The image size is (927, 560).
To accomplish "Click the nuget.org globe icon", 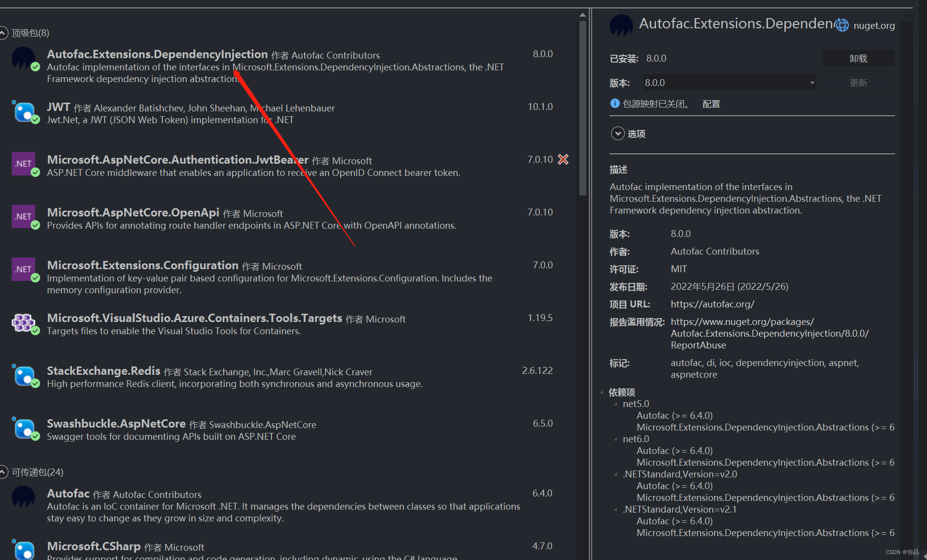I will pyautogui.click(x=842, y=25).
